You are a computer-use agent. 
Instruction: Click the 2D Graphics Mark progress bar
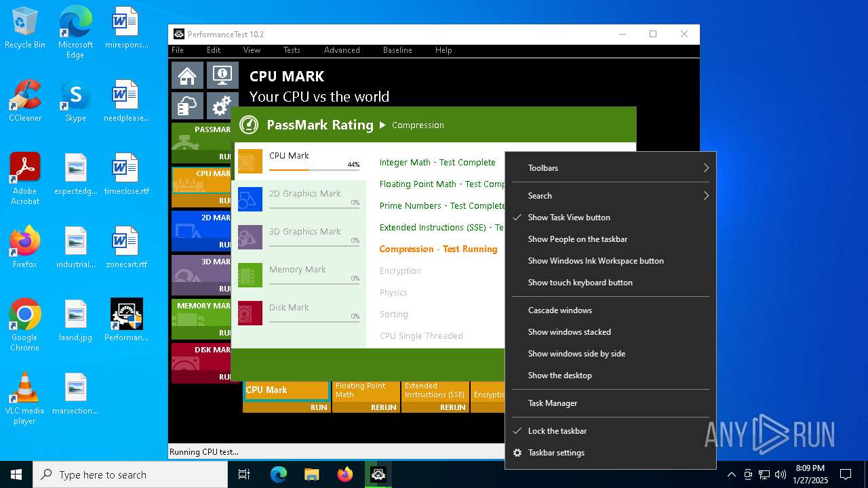[x=314, y=207]
